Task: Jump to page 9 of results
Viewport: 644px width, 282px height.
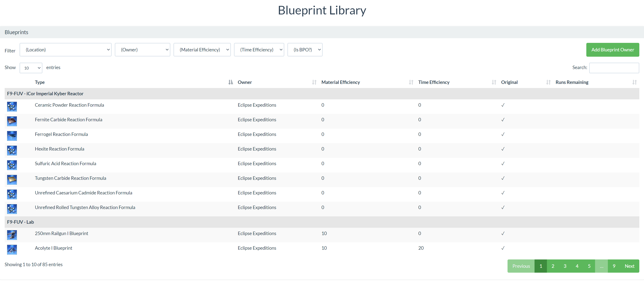Action: pyautogui.click(x=614, y=266)
